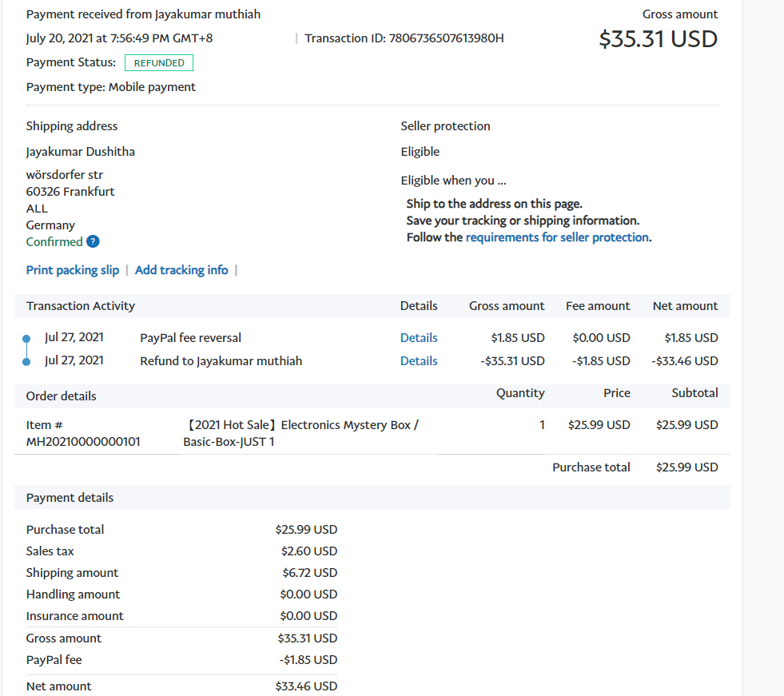Select the PayPal fee reversal timeline dot

tap(26, 339)
